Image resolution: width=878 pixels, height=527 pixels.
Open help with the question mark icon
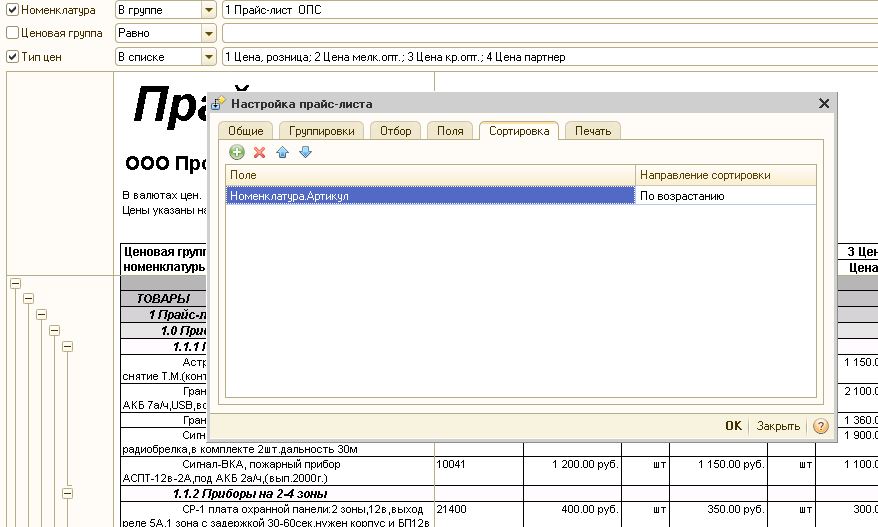[821, 426]
